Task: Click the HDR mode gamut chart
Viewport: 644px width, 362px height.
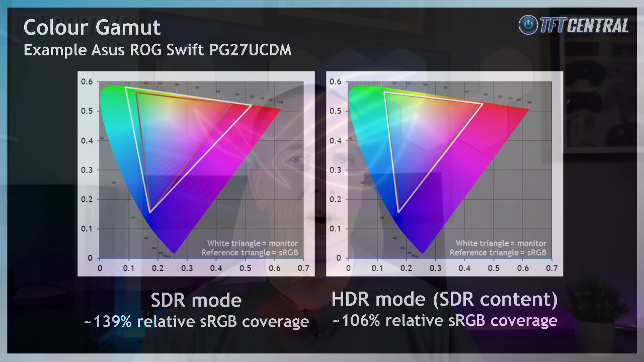Action: pyautogui.click(x=445, y=173)
